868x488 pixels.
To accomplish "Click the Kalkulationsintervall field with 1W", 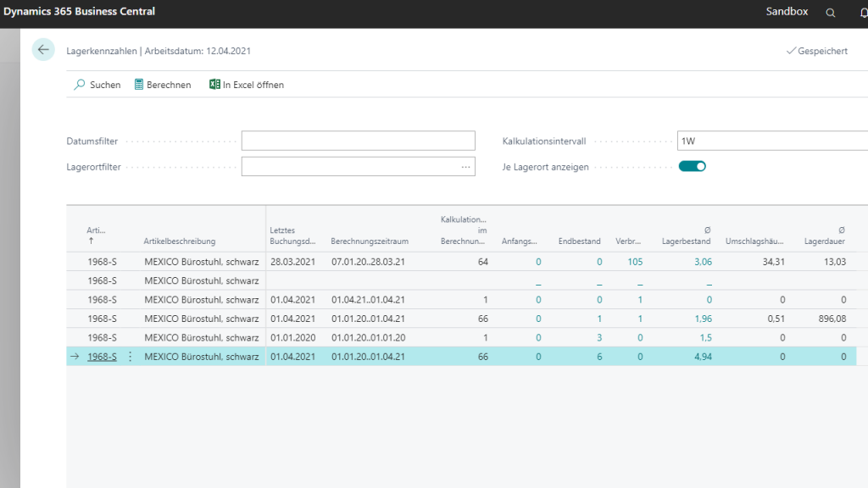I will point(770,141).
